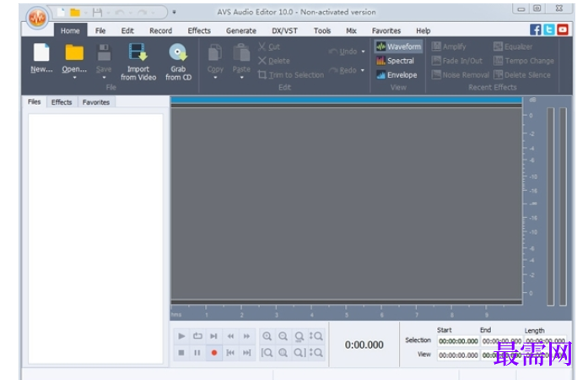This screenshot has height=380, width=588.
Task: Start recording with red Record button
Action: (x=214, y=353)
